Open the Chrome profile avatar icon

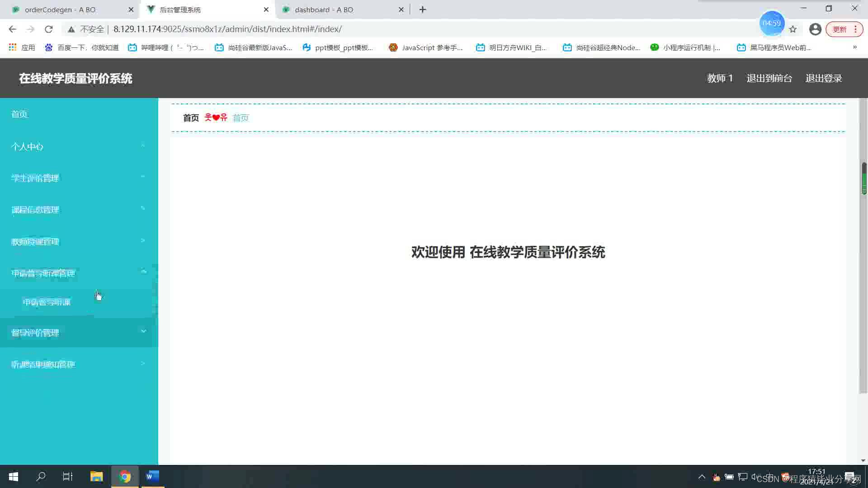point(815,29)
